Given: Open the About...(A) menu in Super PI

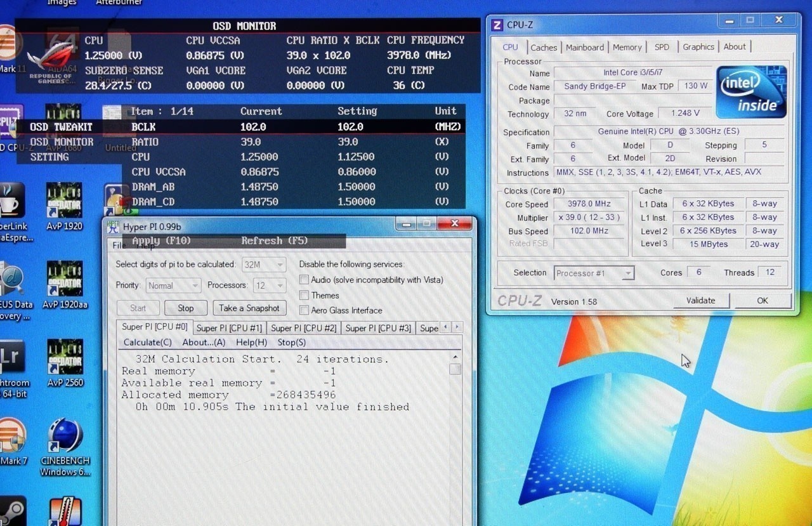Looking at the screenshot, I should (x=204, y=343).
